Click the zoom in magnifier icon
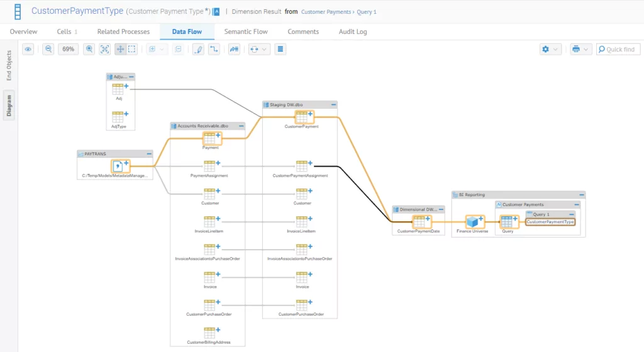The width and height of the screenshot is (644, 352). coord(89,49)
